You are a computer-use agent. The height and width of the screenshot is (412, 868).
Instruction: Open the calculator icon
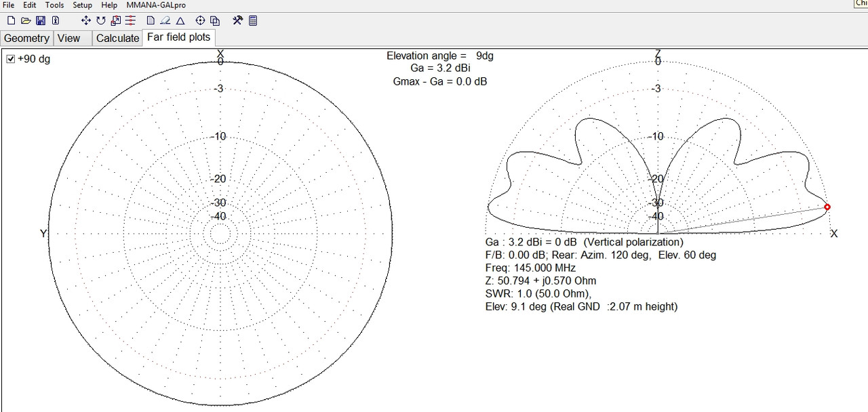tap(253, 21)
